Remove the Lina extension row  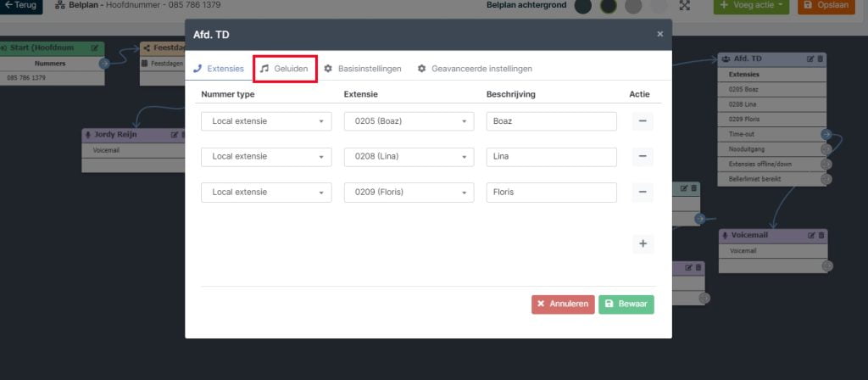(x=643, y=157)
